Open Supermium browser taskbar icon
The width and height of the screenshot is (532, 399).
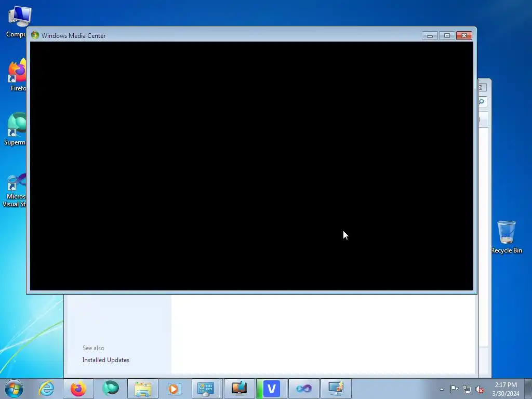point(111,389)
